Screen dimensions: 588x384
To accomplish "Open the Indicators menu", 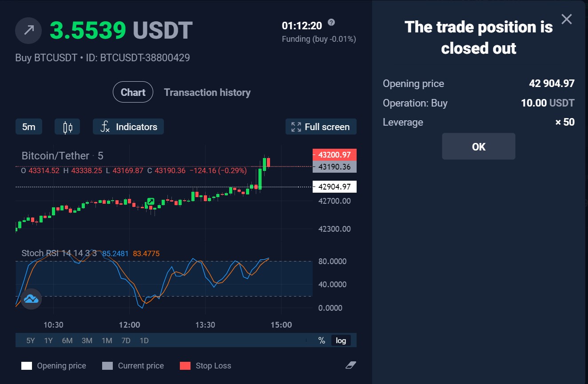I will pyautogui.click(x=128, y=127).
